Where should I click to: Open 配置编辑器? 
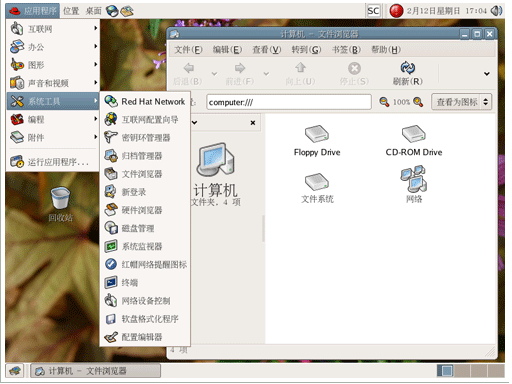coord(145,337)
